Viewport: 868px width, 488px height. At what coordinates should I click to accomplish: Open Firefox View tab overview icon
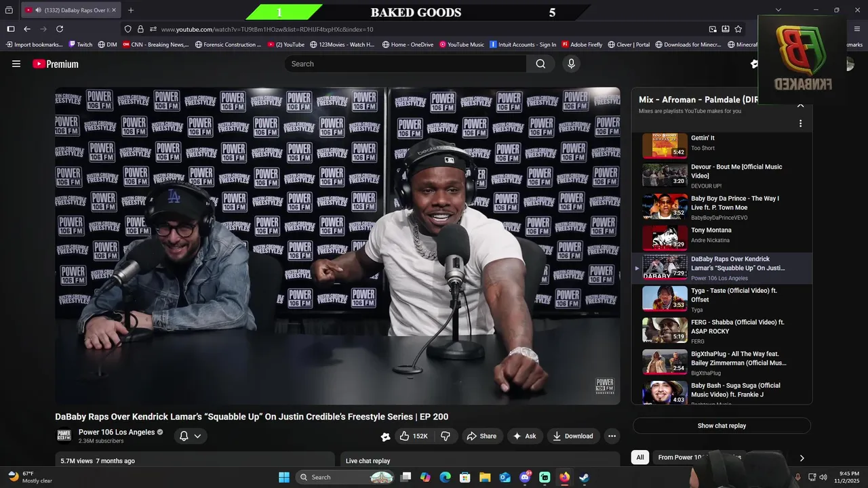(x=9, y=10)
